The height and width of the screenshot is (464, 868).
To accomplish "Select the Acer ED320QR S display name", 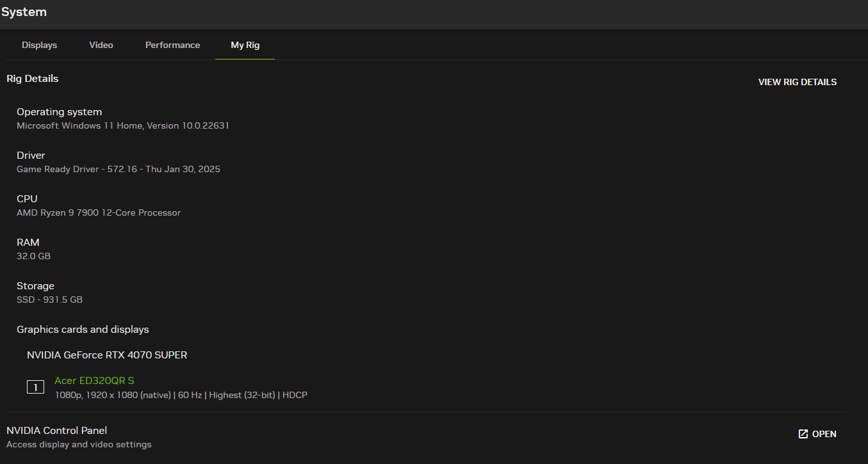I will pyautogui.click(x=94, y=381).
